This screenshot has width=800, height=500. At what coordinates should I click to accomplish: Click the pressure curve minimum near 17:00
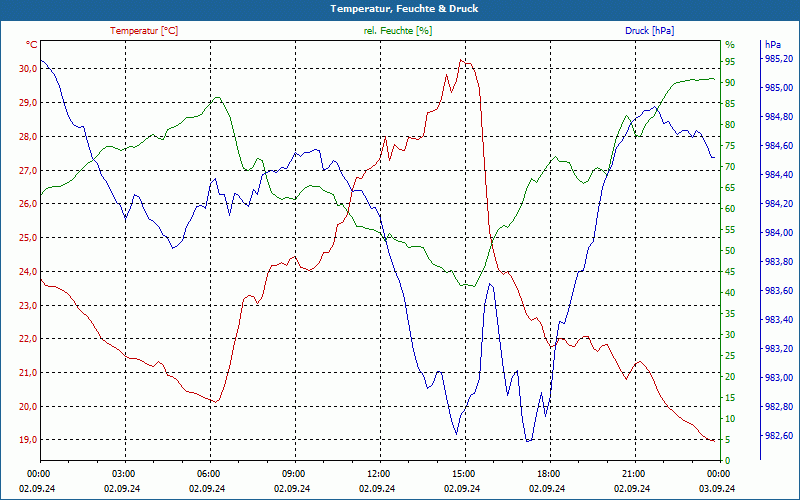click(528, 441)
